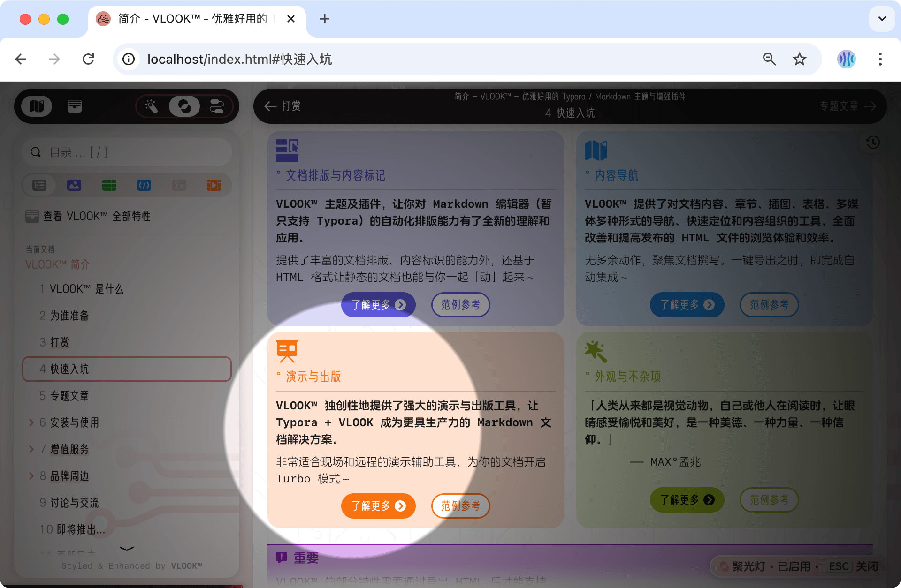Select the green tables filter icon
The height and width of the screenshot is (588, 901).
(x=109, y=185)
